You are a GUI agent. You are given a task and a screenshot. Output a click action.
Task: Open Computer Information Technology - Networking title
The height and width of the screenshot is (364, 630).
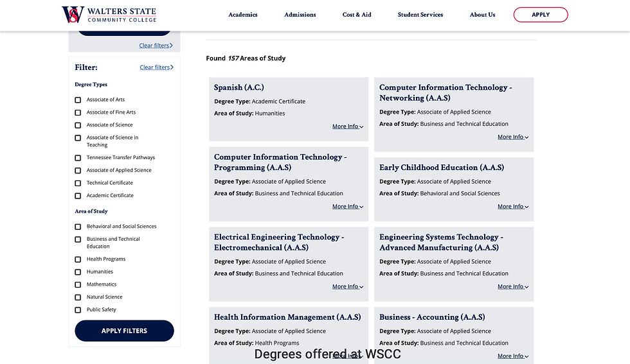coord(445,92)
